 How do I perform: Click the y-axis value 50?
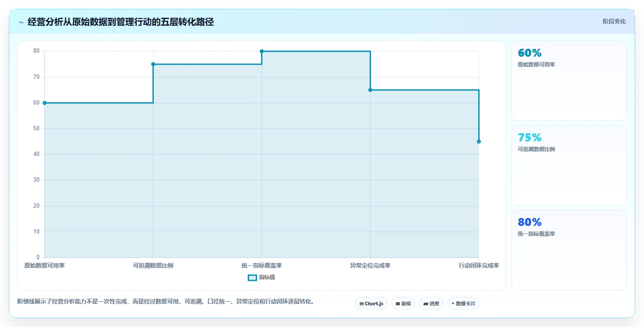pos(36,128)
